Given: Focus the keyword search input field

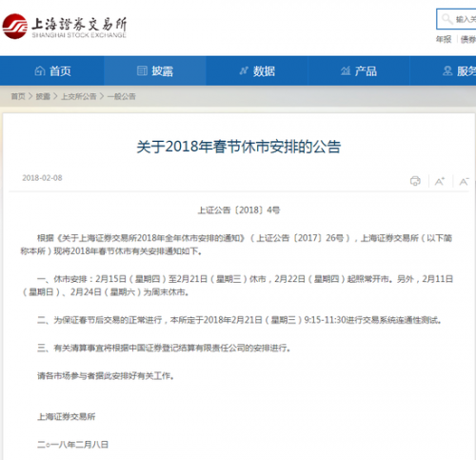Looking at the screenshot, I should point(457,19).
